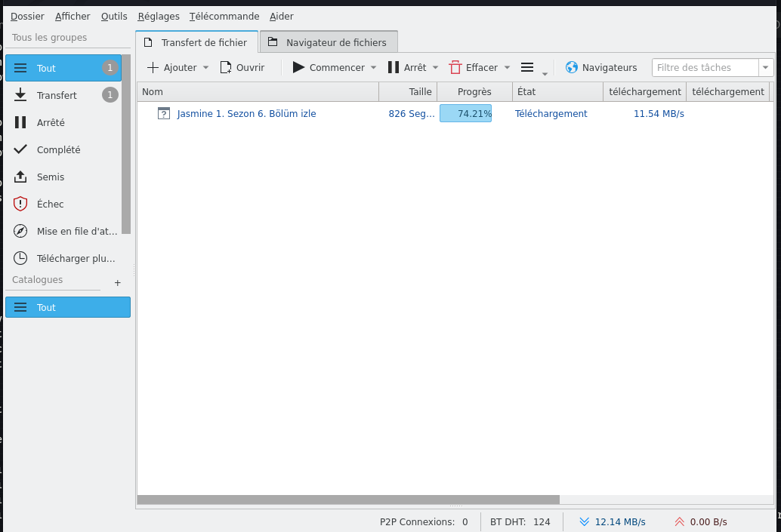Click the horizontal scrollbar of task list

click(348, 499)
